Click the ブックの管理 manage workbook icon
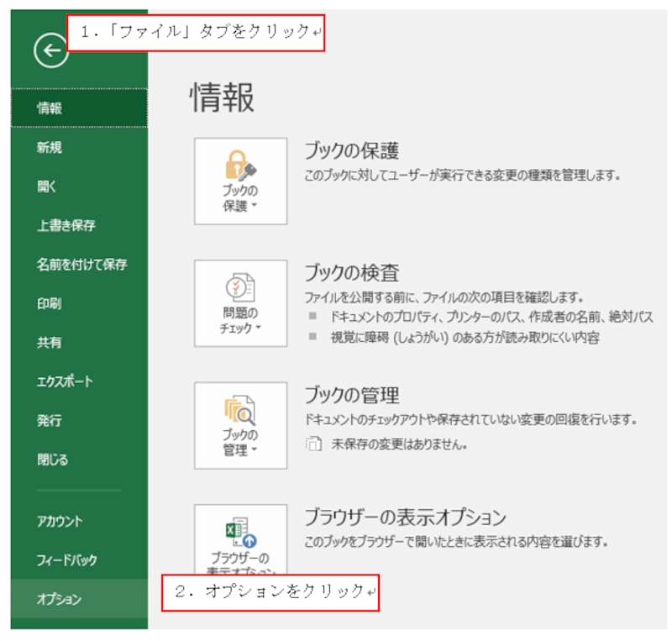Image resolution: width=672 pixels, height=641 pixels. 239,412
